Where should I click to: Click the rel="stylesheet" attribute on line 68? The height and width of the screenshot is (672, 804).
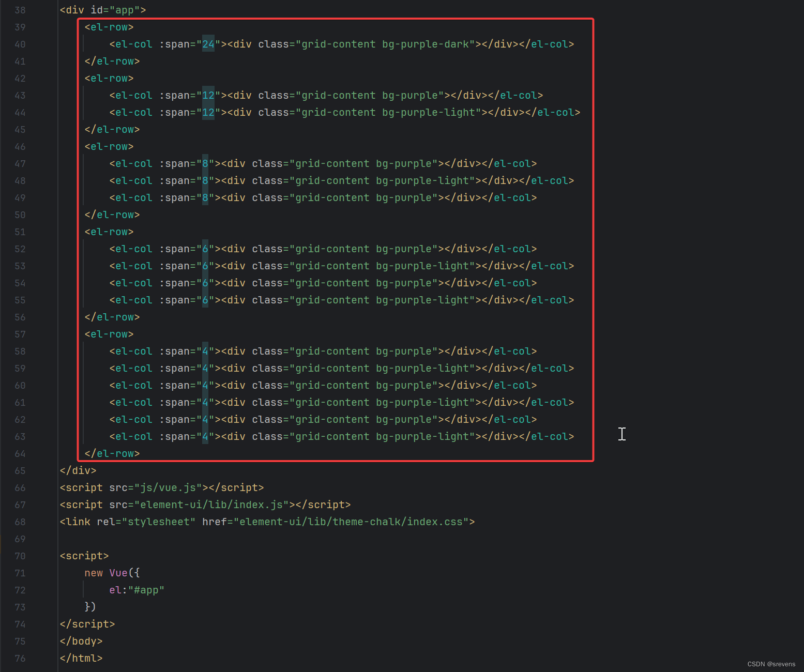click(x=146, y=522)
